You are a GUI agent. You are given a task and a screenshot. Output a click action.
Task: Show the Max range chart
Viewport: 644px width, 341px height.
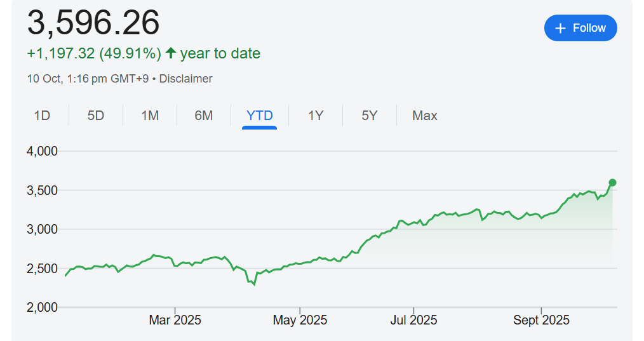[x=424, y=116]
